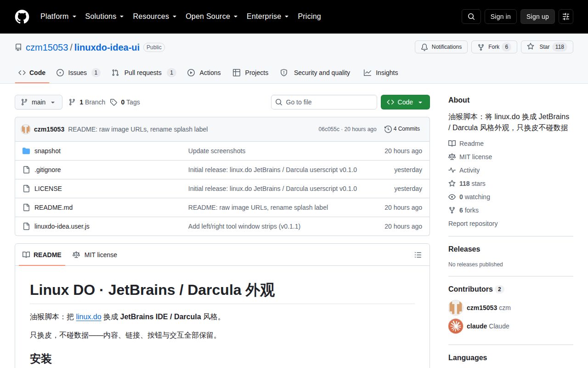The height and width of the screenshot is (368, 588).
Task: Select the README tab in file viewer
Action: click(42, 255)
